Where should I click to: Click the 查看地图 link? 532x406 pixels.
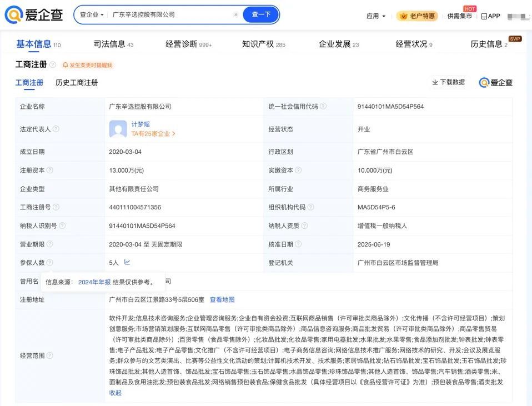point(222,299)
